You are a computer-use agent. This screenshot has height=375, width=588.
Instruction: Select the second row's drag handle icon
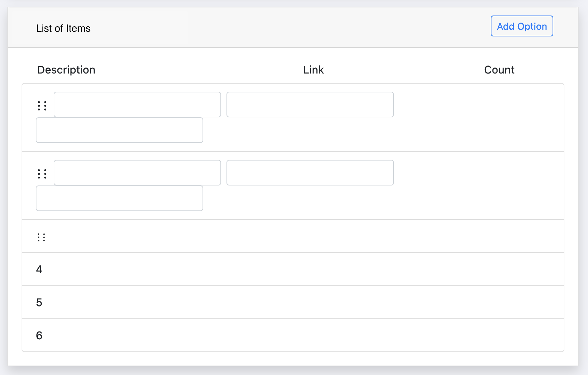click(x=42, y=174)
